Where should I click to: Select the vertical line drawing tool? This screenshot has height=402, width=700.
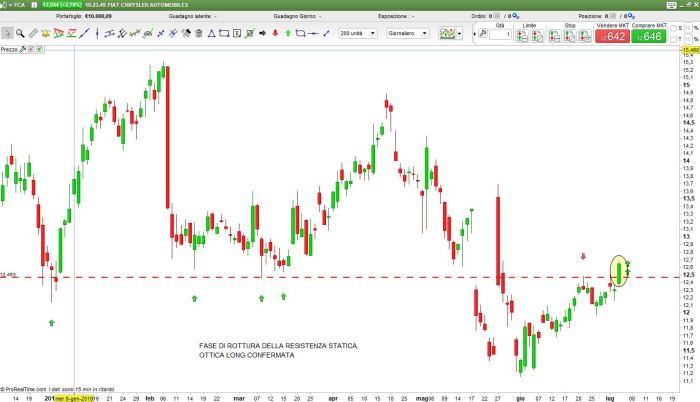(97, 33)
